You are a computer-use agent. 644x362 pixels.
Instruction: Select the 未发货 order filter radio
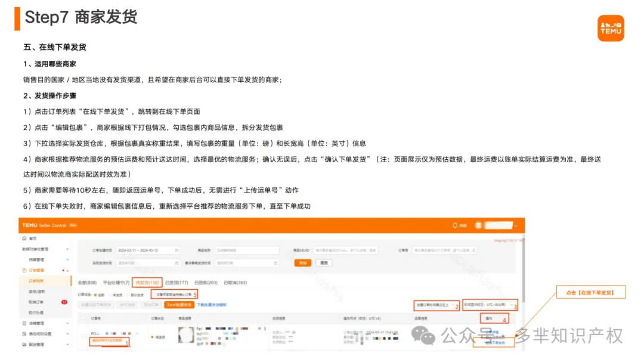tap(110, 295)
